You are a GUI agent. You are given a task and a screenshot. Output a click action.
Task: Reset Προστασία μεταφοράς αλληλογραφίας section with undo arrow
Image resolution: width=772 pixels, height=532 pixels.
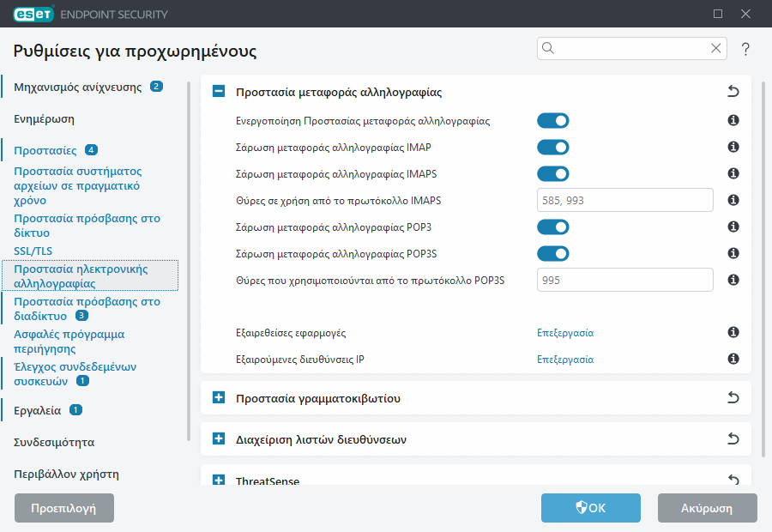[733, 91]
